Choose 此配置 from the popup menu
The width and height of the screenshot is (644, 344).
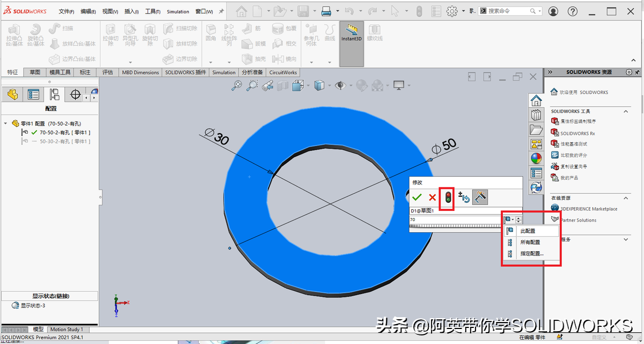(531, 231)
